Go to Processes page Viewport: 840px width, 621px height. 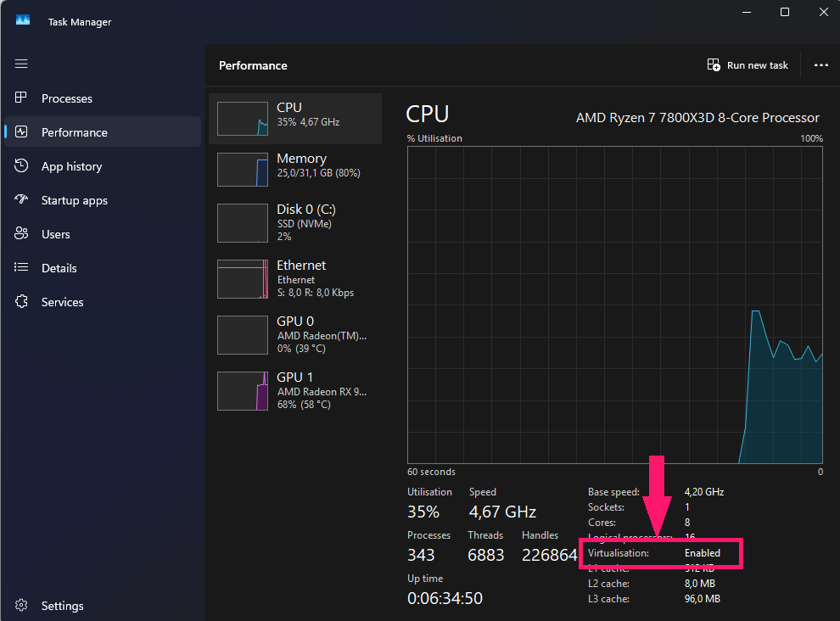coord(103,98)
